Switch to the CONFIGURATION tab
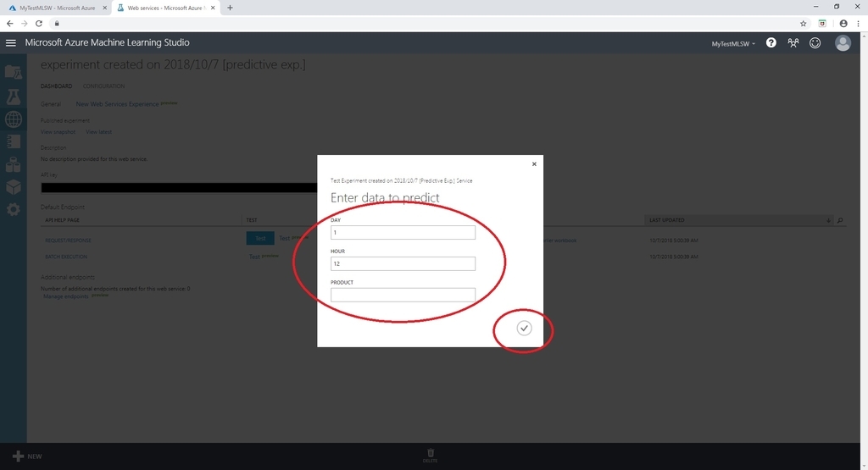The height and width of the screenshot is (470, 868). (103, 86)
